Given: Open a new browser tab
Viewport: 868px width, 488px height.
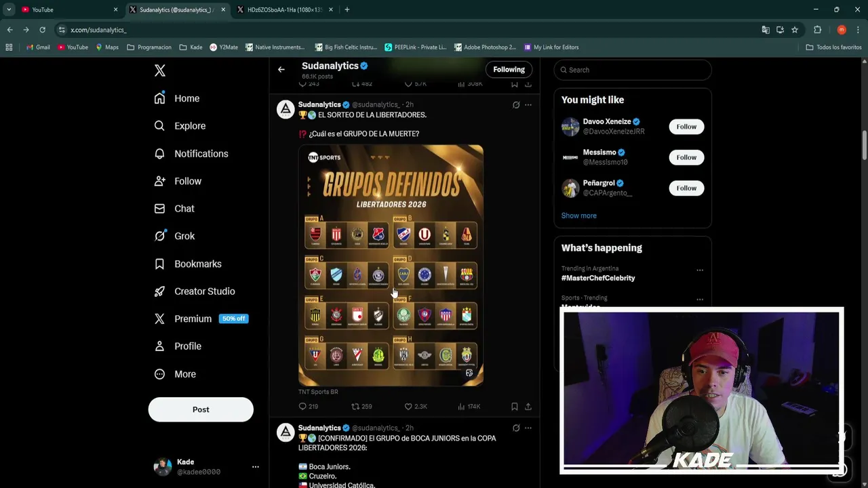Looking at the screenshot, I should (347, 9).
